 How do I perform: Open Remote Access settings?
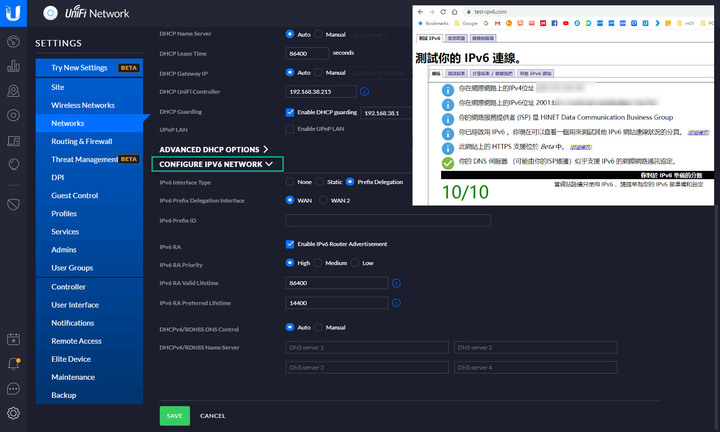[x=90, y=341]
